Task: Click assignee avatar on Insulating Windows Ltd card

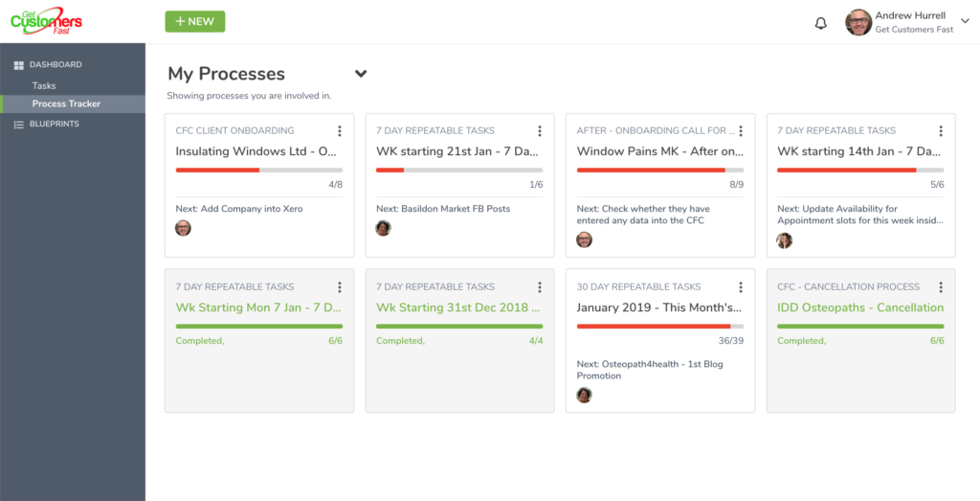Action: pos(183,228)
